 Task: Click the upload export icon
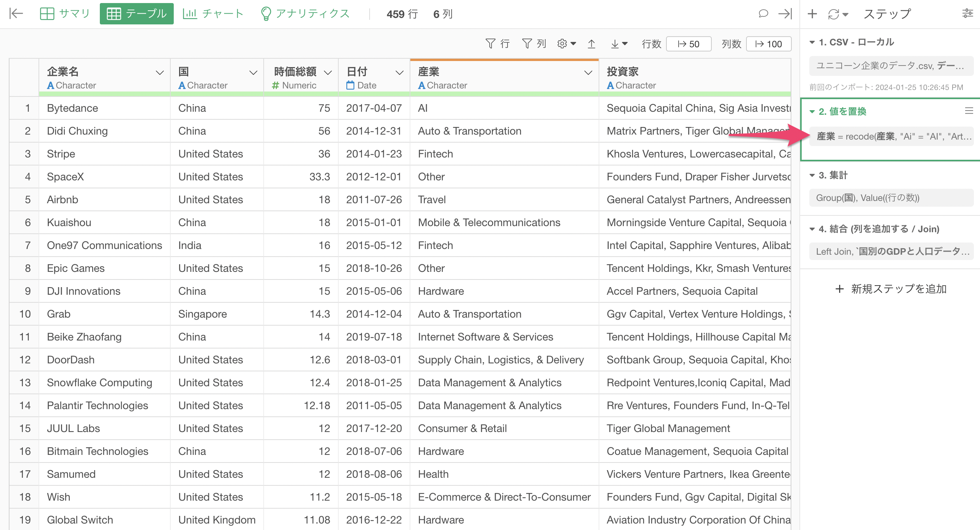pos(591,44)
